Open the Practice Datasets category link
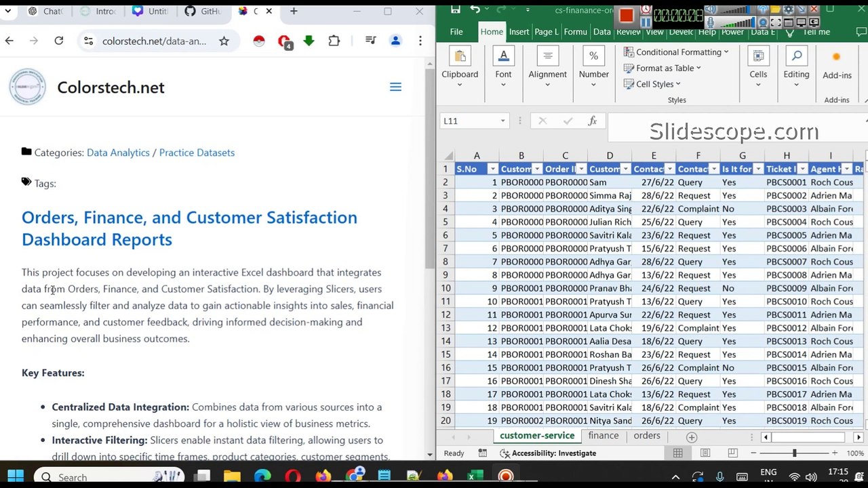 tap(197, 152)
